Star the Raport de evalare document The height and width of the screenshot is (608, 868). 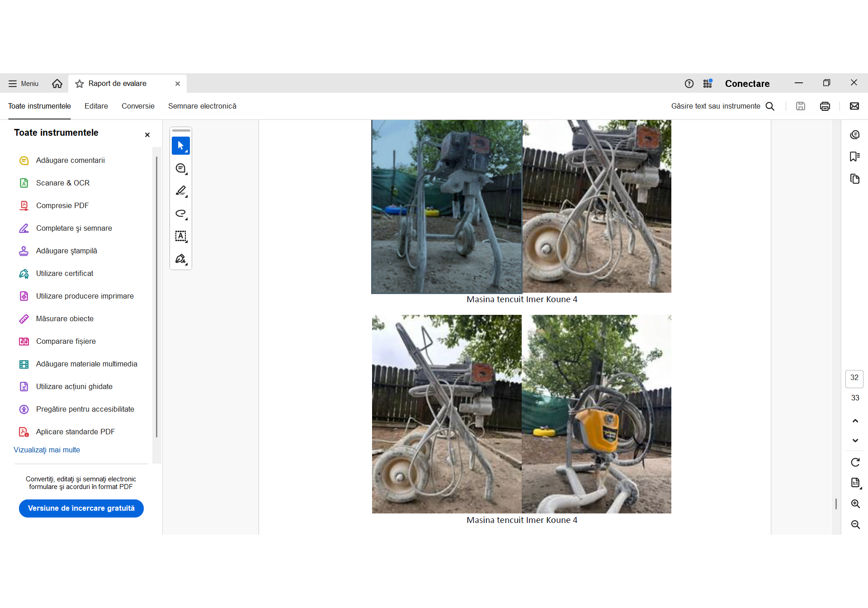pyautogui.click(x=80, y=84)
